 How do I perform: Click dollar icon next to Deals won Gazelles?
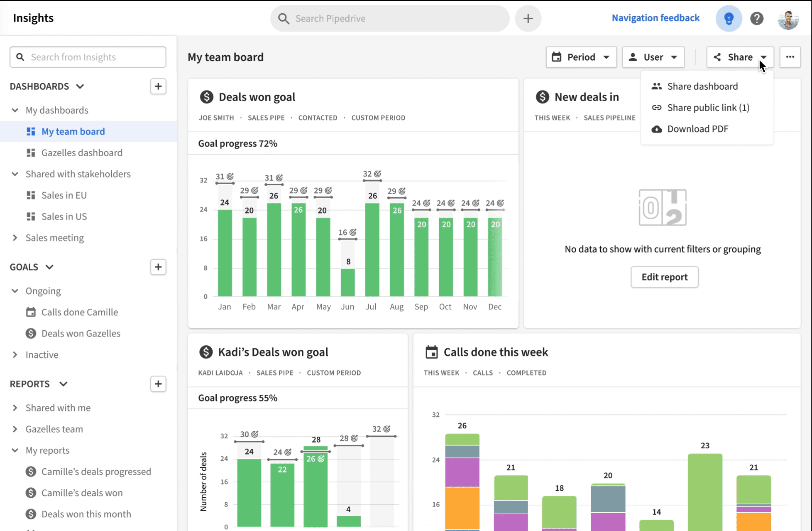31,333
